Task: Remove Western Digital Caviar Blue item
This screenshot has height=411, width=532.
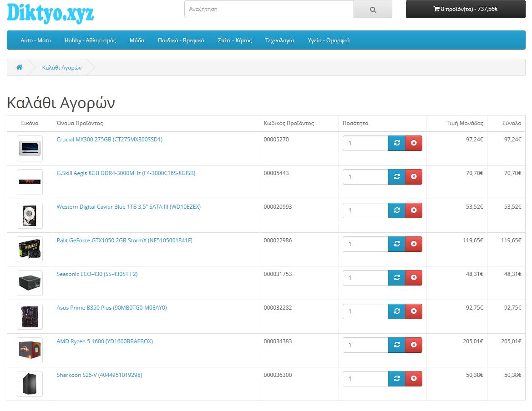Action: point(414,210)
